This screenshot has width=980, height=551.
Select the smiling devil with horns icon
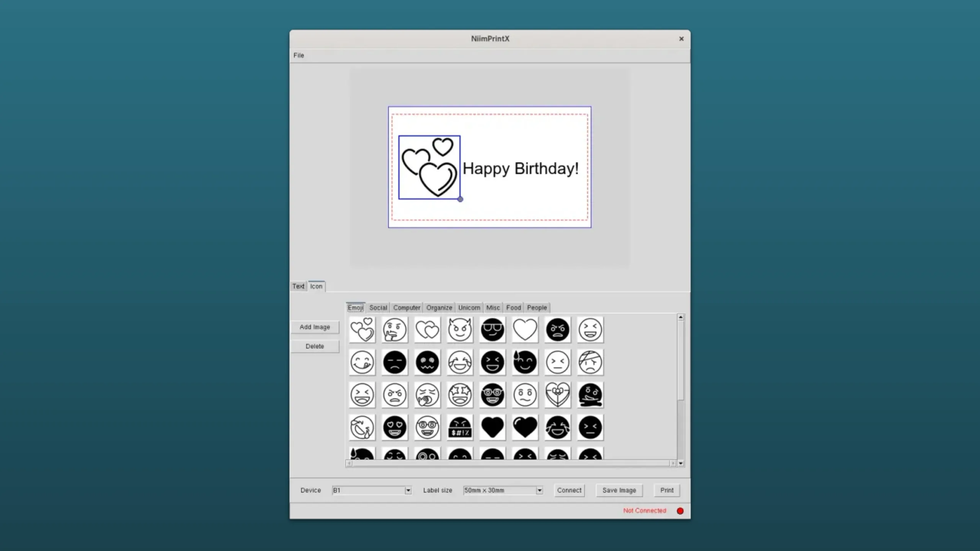point(460,329)
